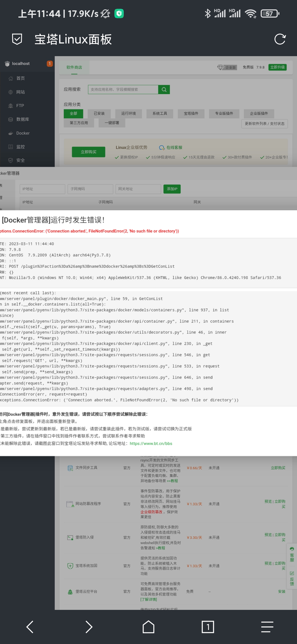This screenshot has width=297, height=644.
Task: Click the 堡塔防入侵 icon
Action: (70, 537)
